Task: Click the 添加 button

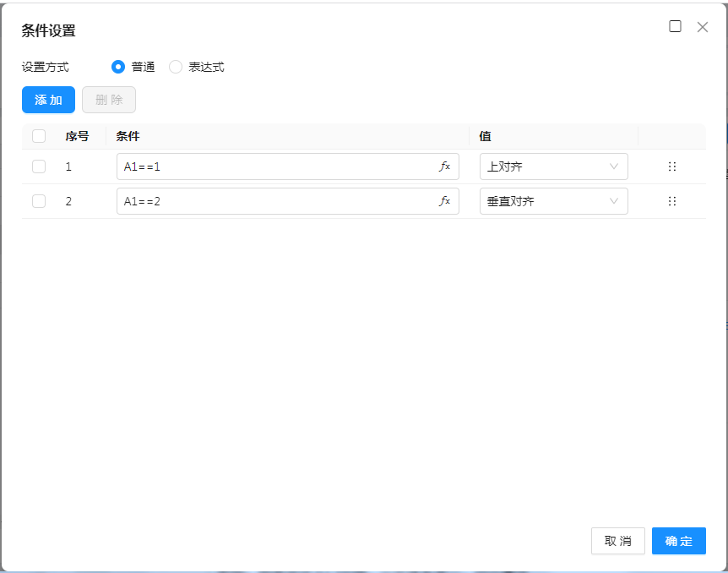Action: (48, 100)
